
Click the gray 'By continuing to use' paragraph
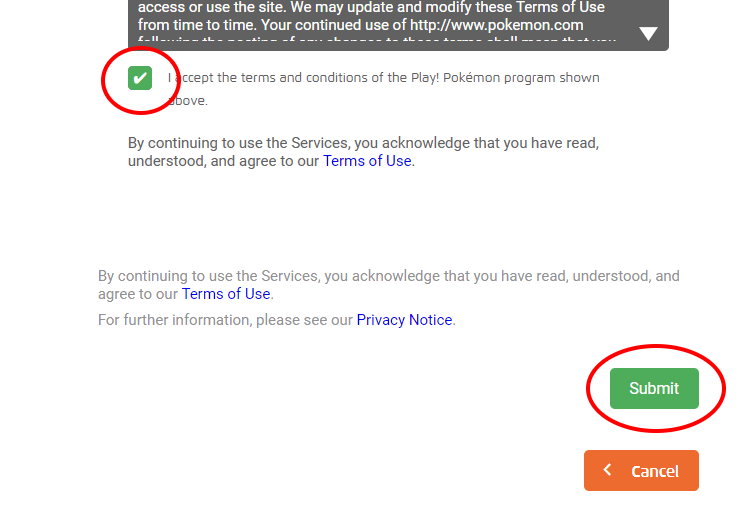(388, 276)
